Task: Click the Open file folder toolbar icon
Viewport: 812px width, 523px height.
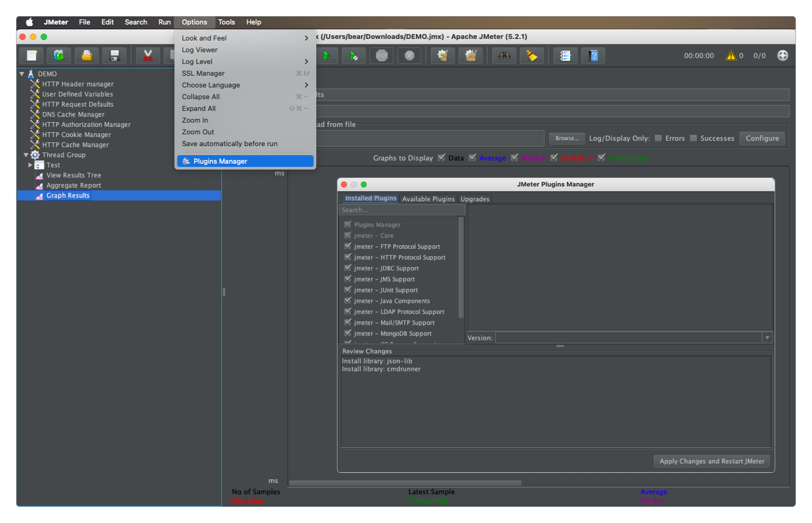Action: (87, 55)
